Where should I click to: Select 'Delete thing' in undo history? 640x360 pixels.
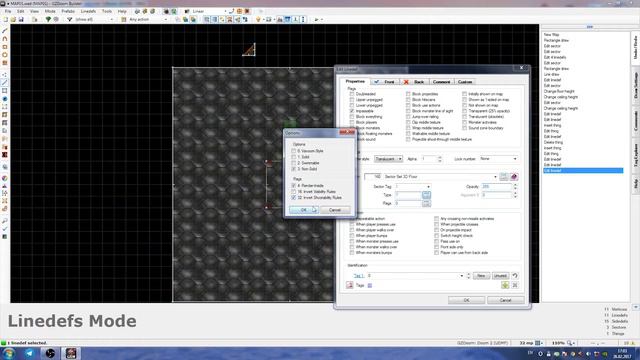tap(553, 142)
